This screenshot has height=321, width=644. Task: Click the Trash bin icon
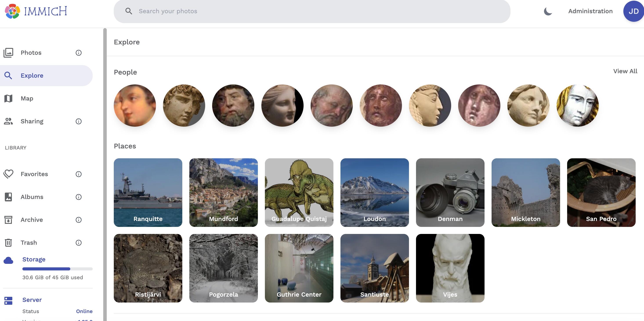point(8,243)
